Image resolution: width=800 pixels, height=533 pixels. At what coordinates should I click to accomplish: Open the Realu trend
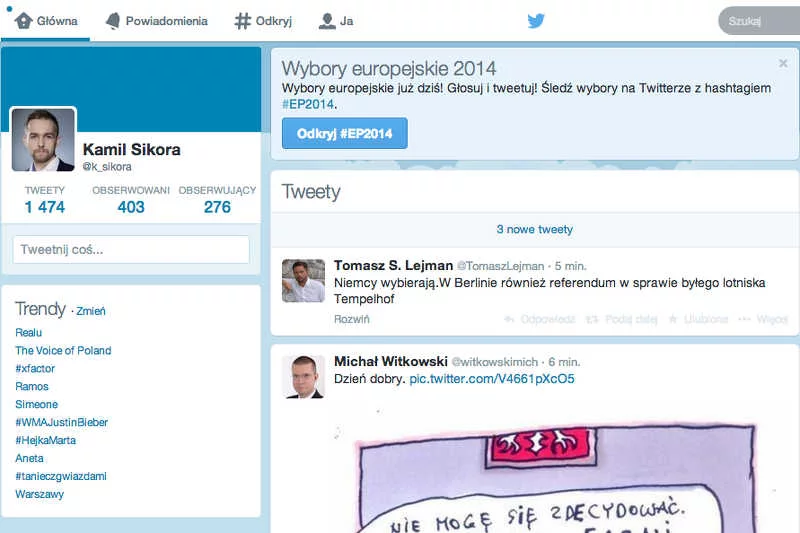click(x=29, y=333)
